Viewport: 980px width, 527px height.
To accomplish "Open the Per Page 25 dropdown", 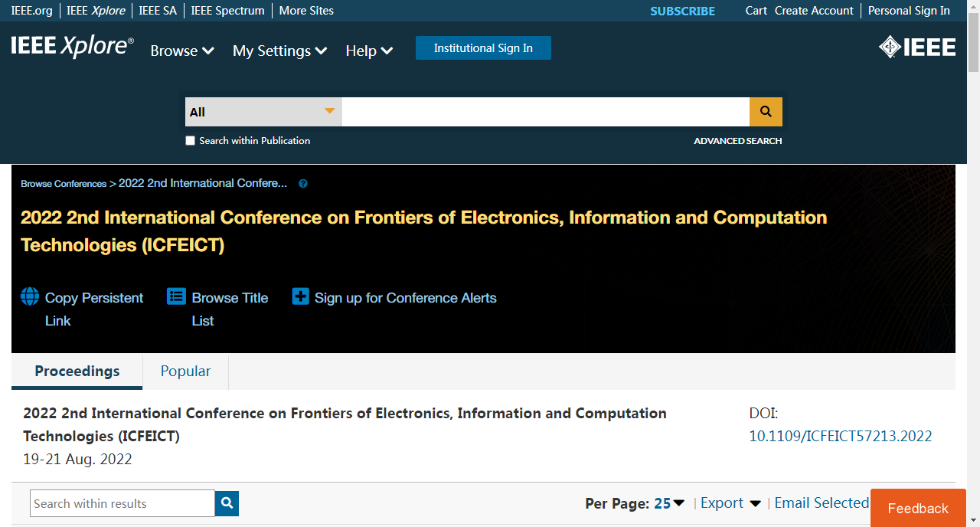I will pyautogui.click(x=669, y=503).
